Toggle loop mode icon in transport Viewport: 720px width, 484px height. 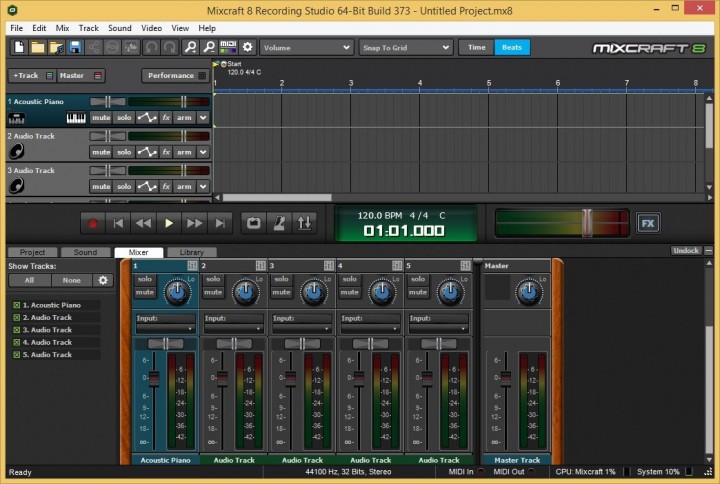click(253, 224)
